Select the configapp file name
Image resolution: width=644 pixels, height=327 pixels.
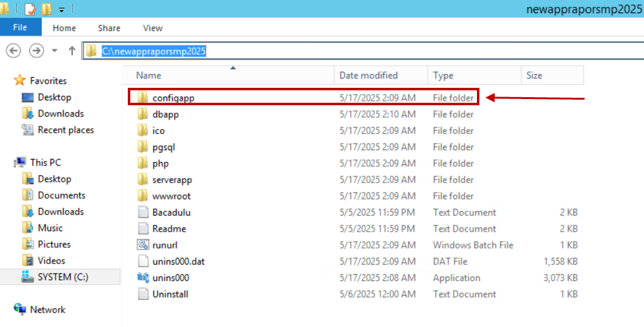tap(173, 98)
